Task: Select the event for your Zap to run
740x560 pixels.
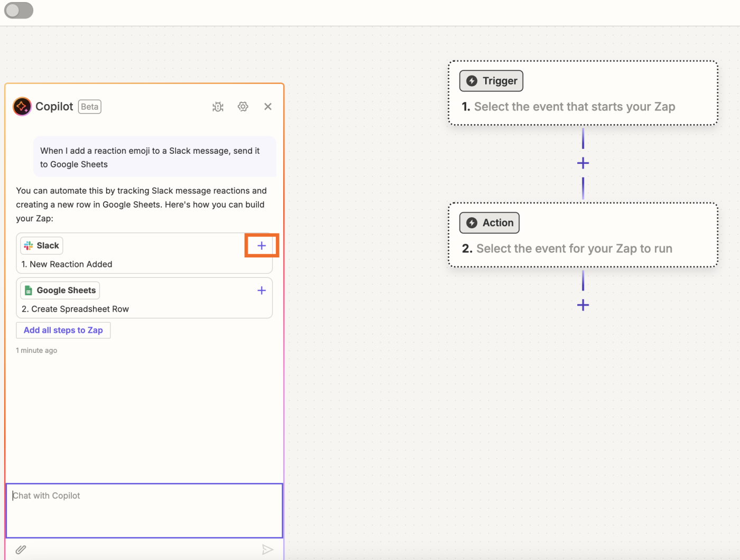Action: (x=574, y=249)
